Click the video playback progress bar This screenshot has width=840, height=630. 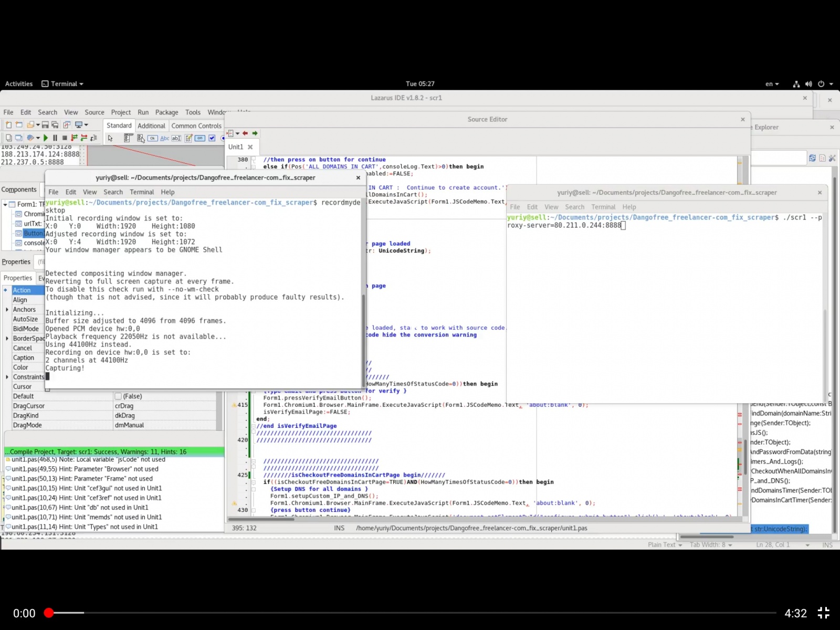pos(412,613)
